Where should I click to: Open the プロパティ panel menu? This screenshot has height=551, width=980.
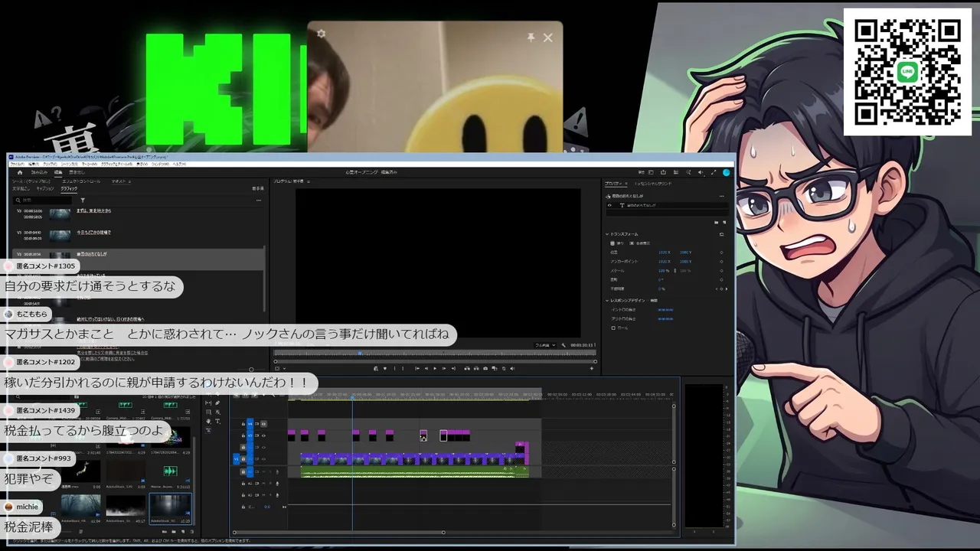pyautogui.click(x=626, y=183)
